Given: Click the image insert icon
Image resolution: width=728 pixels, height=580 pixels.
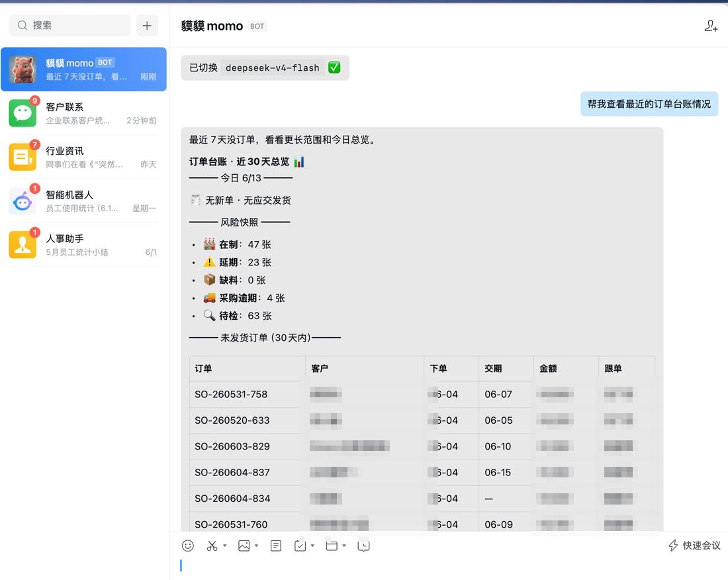Looking at the screenshot, I should point(244,546).
